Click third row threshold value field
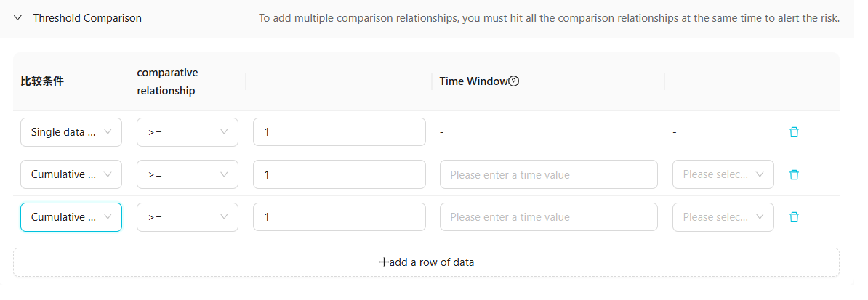This screenshot has height=300, width=868. tap(339, 216)
